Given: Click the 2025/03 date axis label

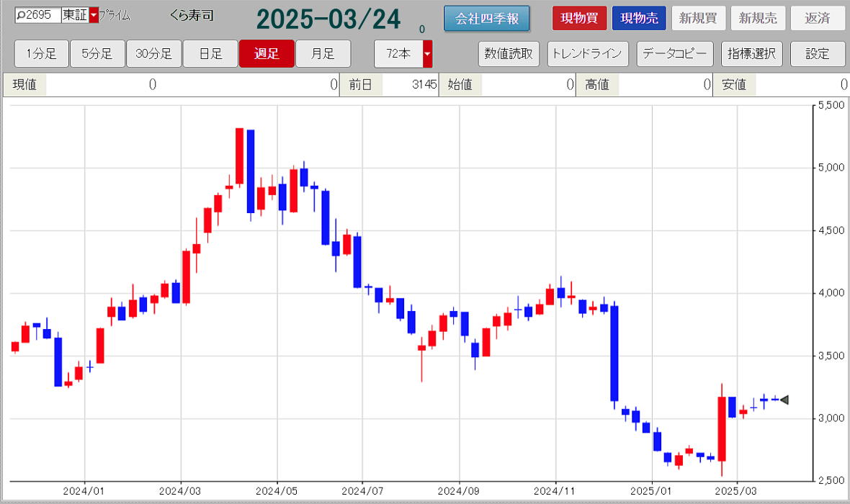Looking at the screenshot, I should (735, 491).
